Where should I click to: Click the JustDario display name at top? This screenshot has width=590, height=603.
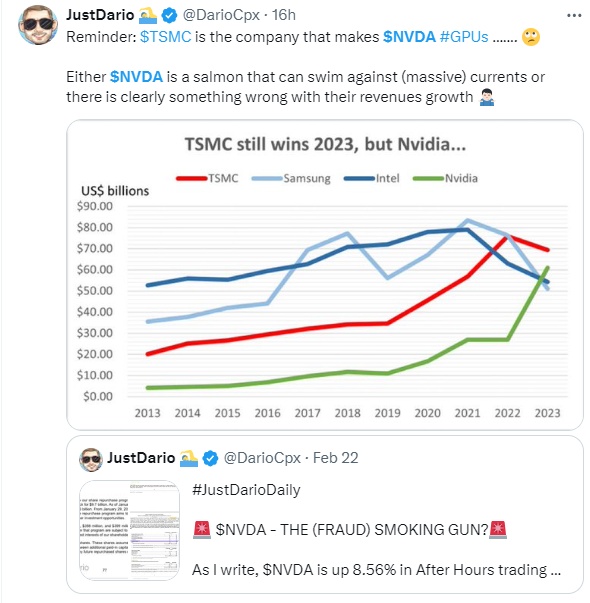(100, 15)
